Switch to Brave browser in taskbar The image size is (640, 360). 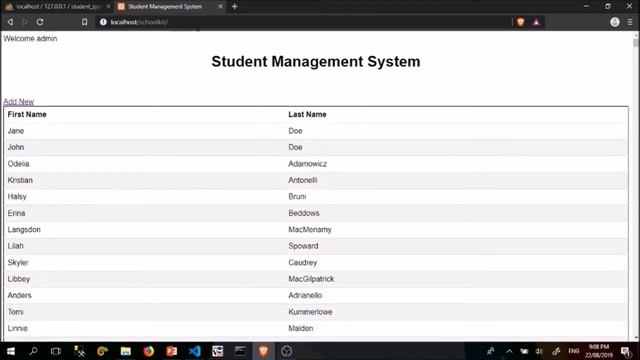[264, 351]
